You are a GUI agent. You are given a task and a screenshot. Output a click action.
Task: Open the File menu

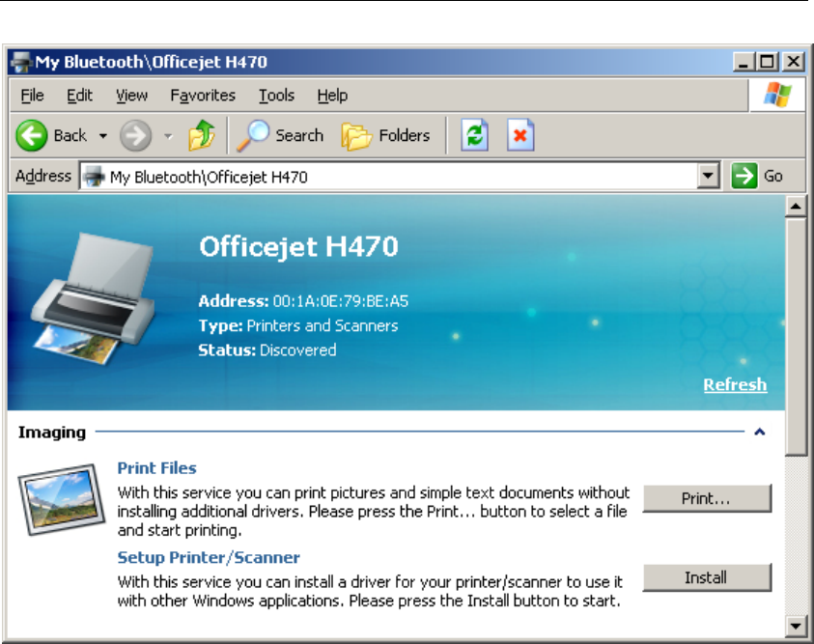click(x=32, y=96)
